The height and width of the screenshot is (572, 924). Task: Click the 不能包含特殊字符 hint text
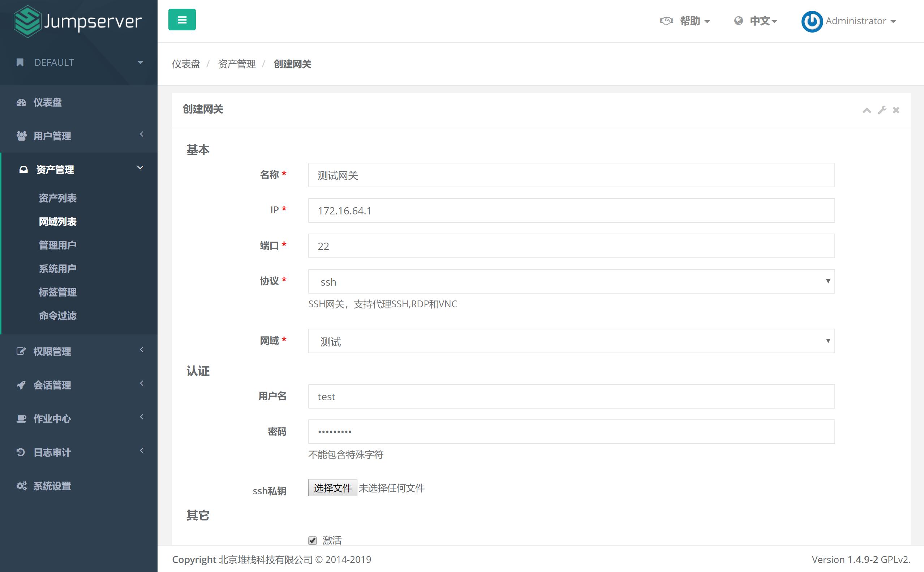point(346,454)
